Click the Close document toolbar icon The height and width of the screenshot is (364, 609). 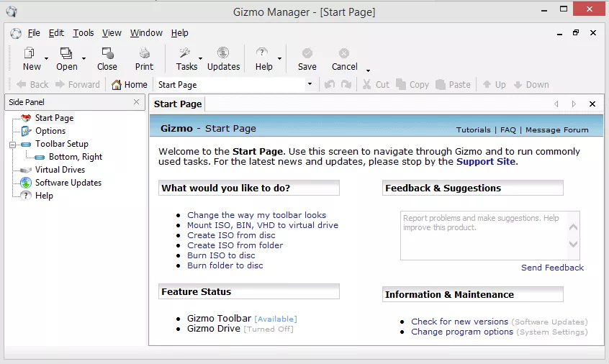tap(107, 53)
